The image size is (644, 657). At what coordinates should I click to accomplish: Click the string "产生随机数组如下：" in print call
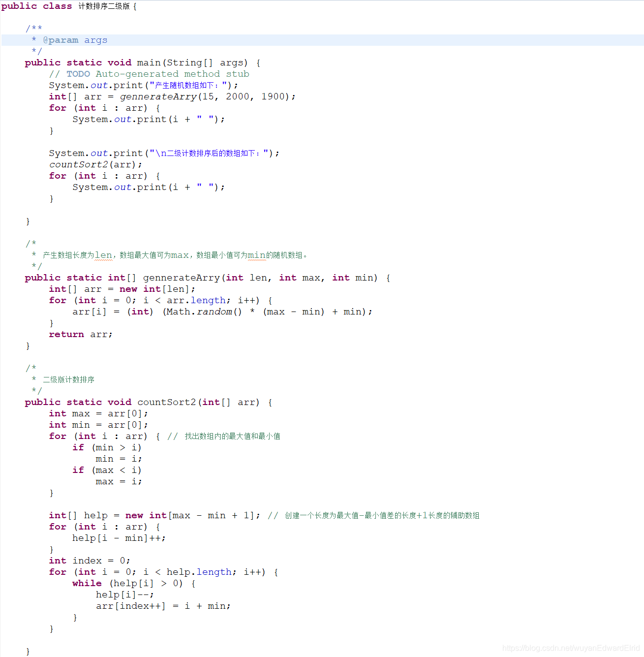tap(187, 85)
